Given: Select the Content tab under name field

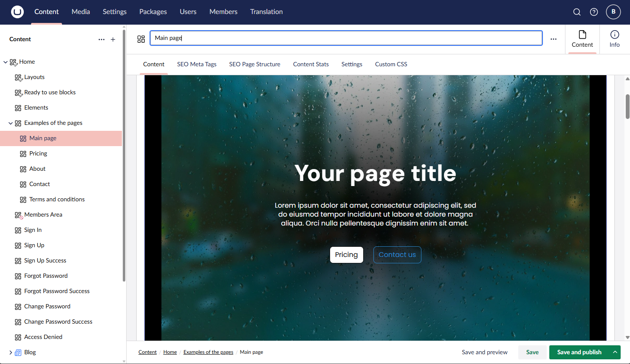Looking at the screenshot, I should coord(154,64).
